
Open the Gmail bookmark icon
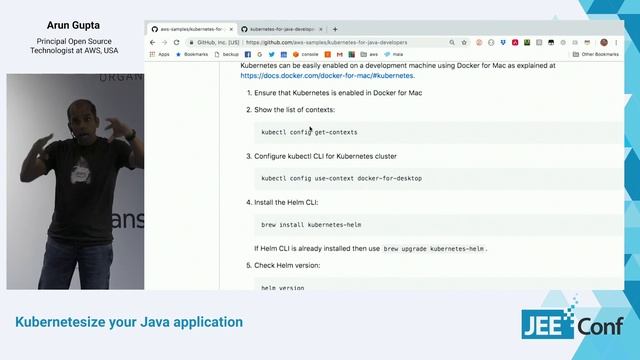click(340, 54)
